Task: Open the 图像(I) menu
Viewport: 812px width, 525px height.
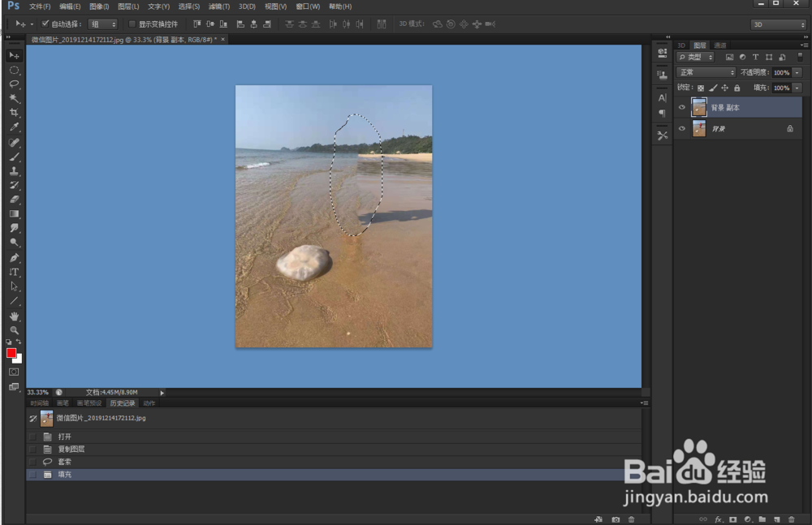Action: coord(99,6)
